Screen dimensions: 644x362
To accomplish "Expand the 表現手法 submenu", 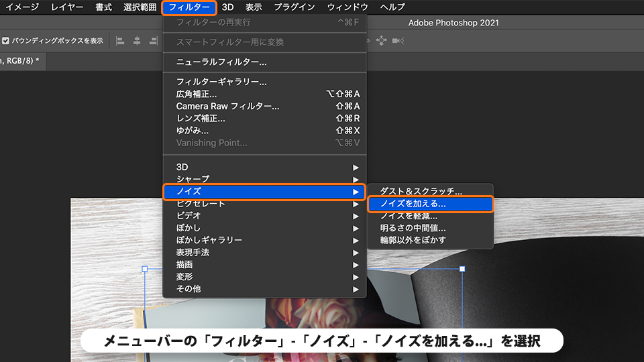I will (x=264, y=253).
